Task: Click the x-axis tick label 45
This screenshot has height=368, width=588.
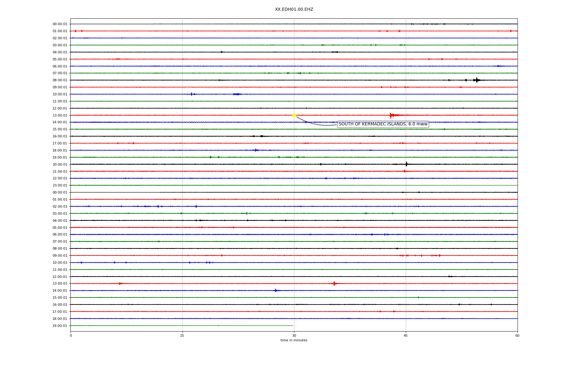Action: 406,335
